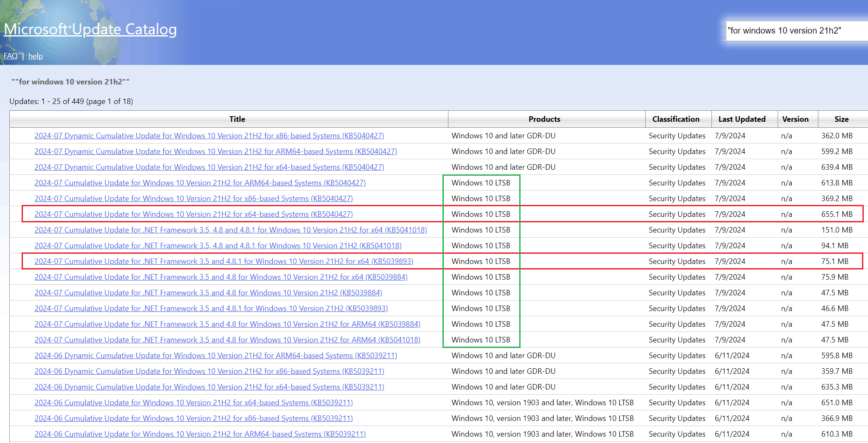This screenshot has width=868, height=443.
Task: Click the 6/11/2024 date in the 610.3 MB row
Action: point(732,434)
